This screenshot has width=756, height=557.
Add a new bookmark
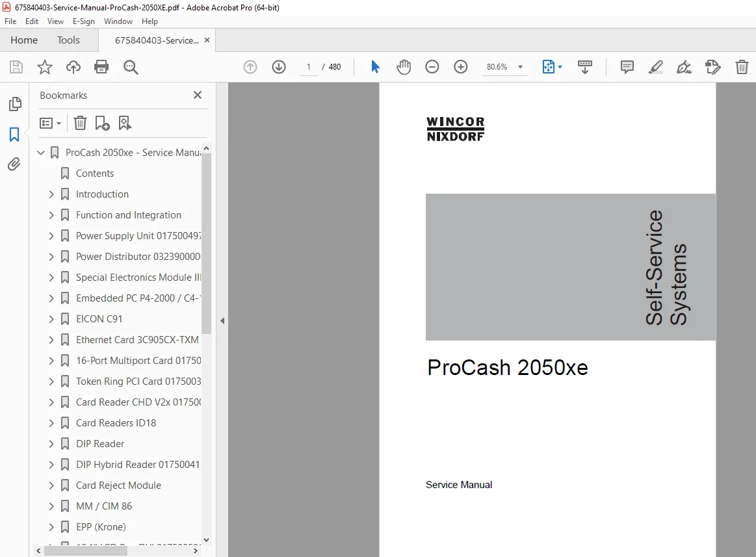[x=102, y=123]
